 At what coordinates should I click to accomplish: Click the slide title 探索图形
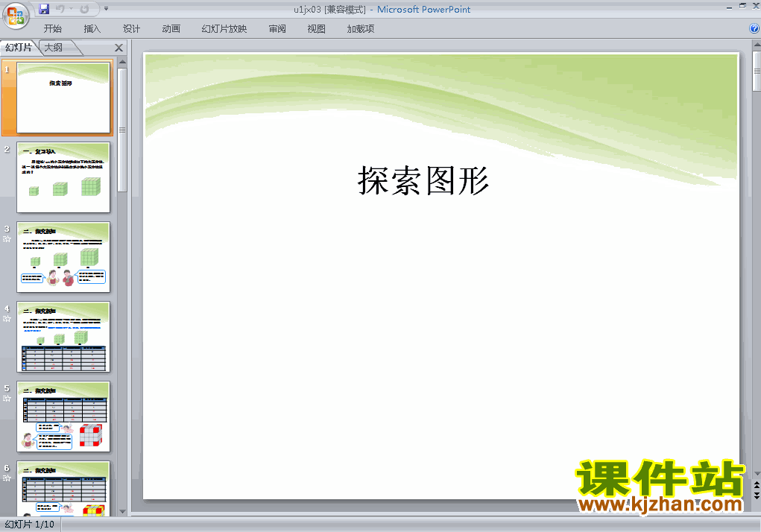tap(423, 180)
